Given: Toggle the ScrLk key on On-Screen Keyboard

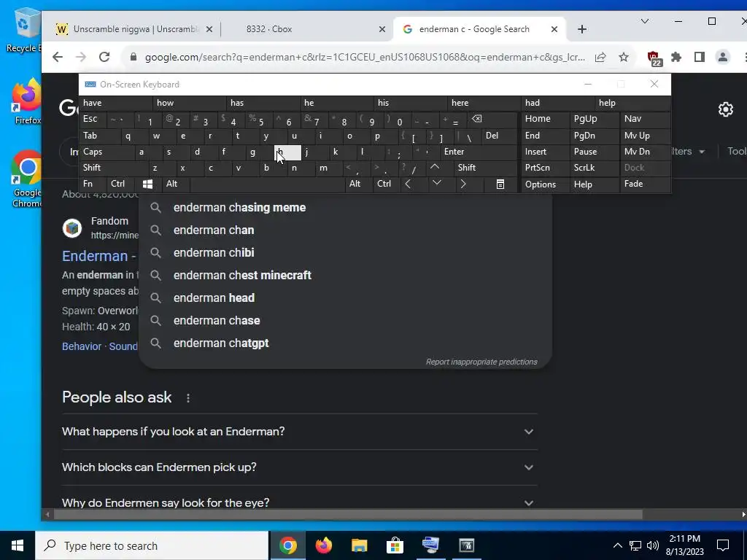Looking at the screenshot, I should [594, 168].
